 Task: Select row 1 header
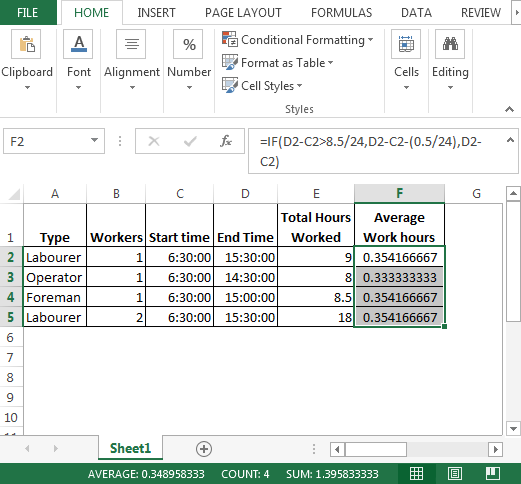click(x=11, y=225)
